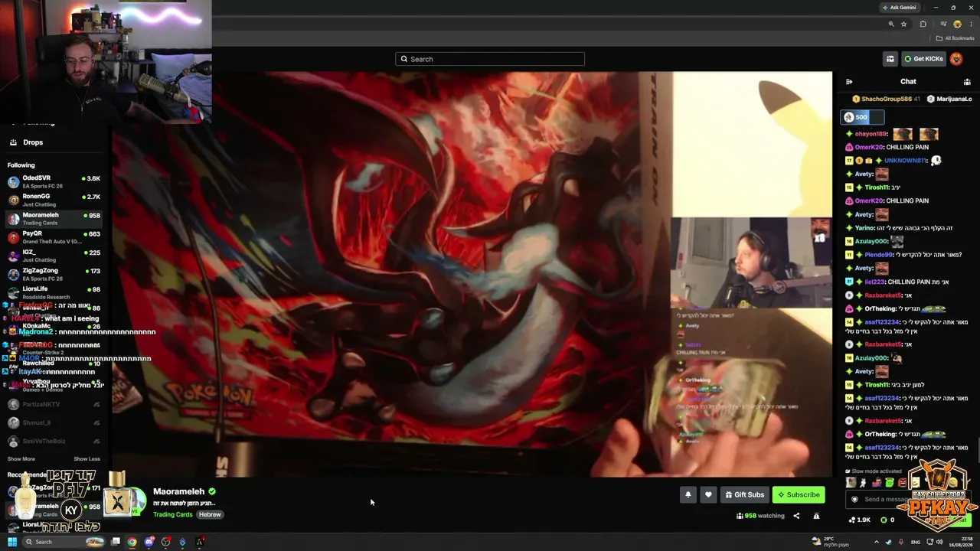
Task: Insert the green frog quick emote
Action: [889, 482]
